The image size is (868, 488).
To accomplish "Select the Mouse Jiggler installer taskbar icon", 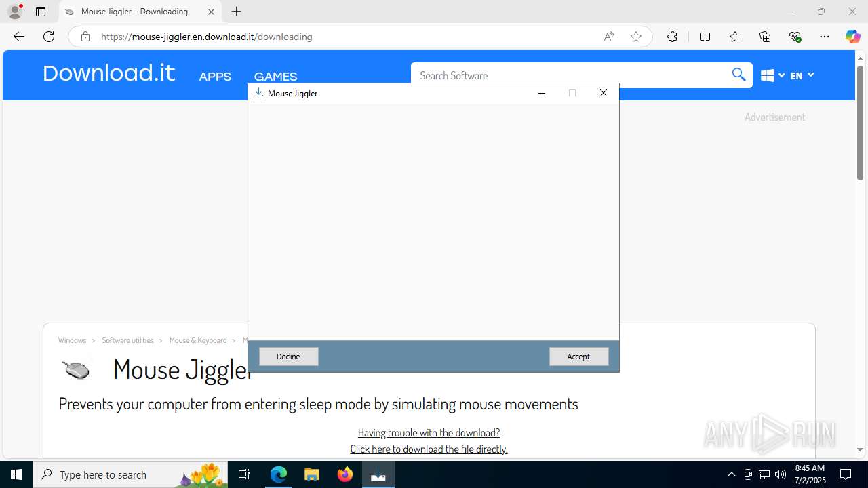I will click(378, 474).
